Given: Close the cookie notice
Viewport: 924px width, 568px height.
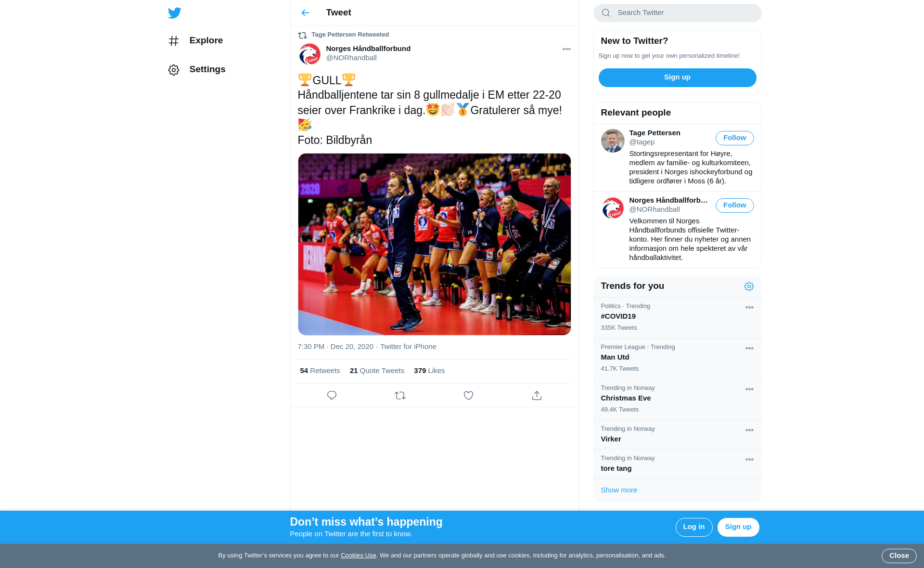Looking at the screenshot, I should [898, 556].
